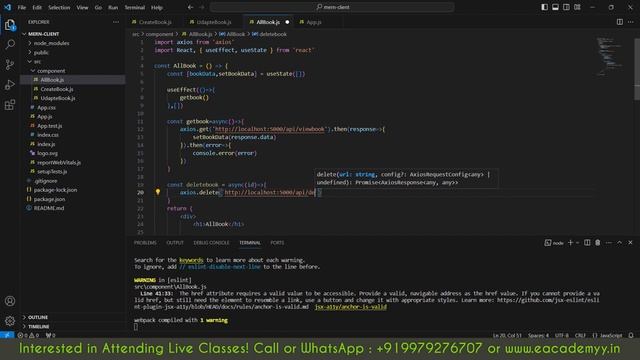
Task: Open the launch profile dropdown beside new terminal
Action: pos(578,242)
